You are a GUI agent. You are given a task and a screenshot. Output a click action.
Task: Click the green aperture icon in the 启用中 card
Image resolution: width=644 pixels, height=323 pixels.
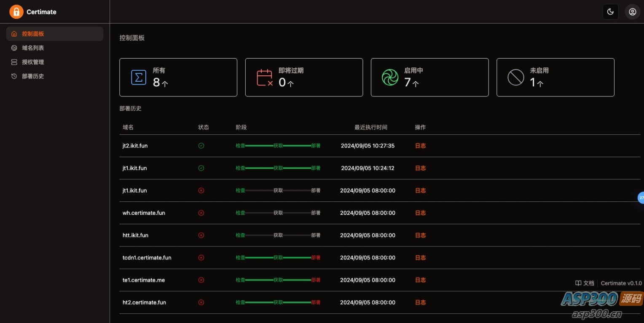click(x=390, y=77)
